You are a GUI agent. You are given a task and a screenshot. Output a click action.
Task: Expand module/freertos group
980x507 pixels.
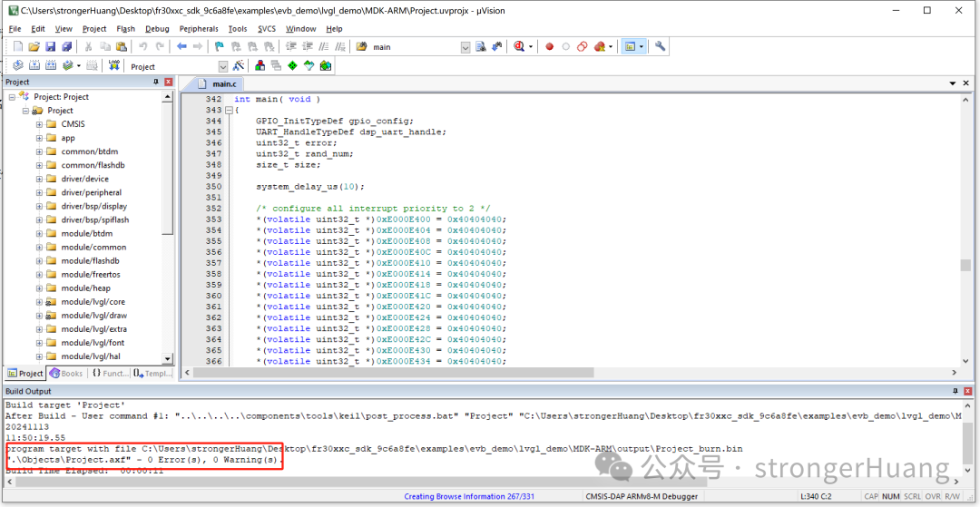pyautogui.click(x=39, y=275)
